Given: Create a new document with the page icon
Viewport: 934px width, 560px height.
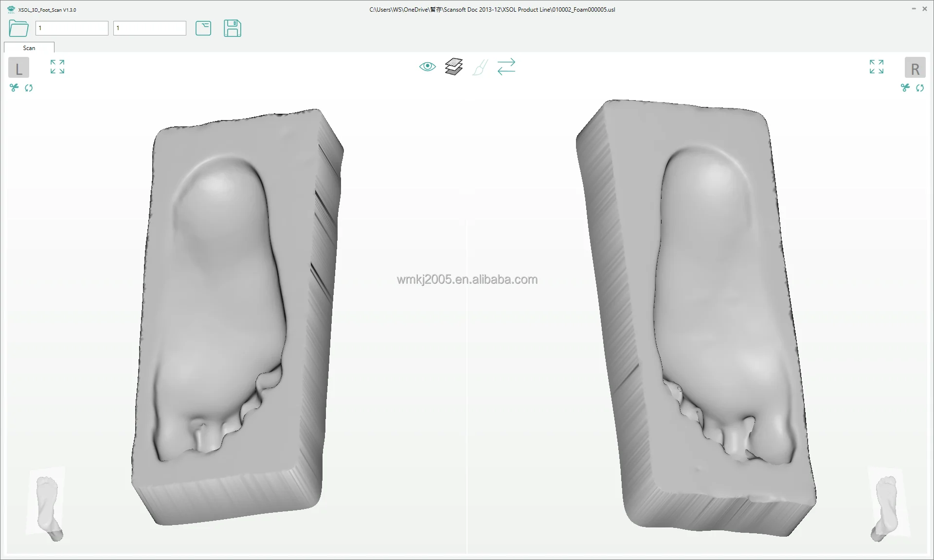Looking at the screenshot, I should 203,29.
